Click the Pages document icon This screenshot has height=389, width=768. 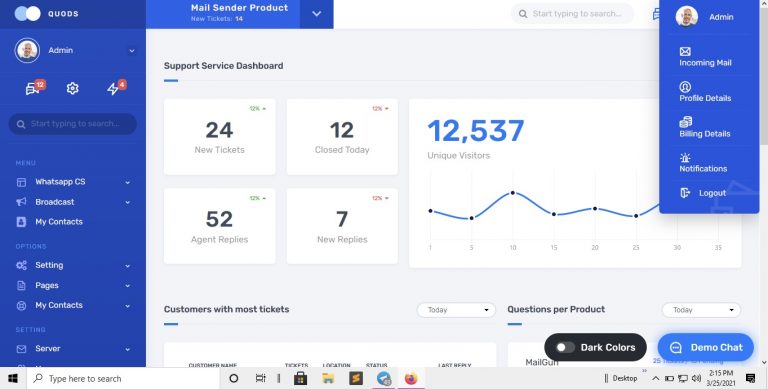point(21,285)
